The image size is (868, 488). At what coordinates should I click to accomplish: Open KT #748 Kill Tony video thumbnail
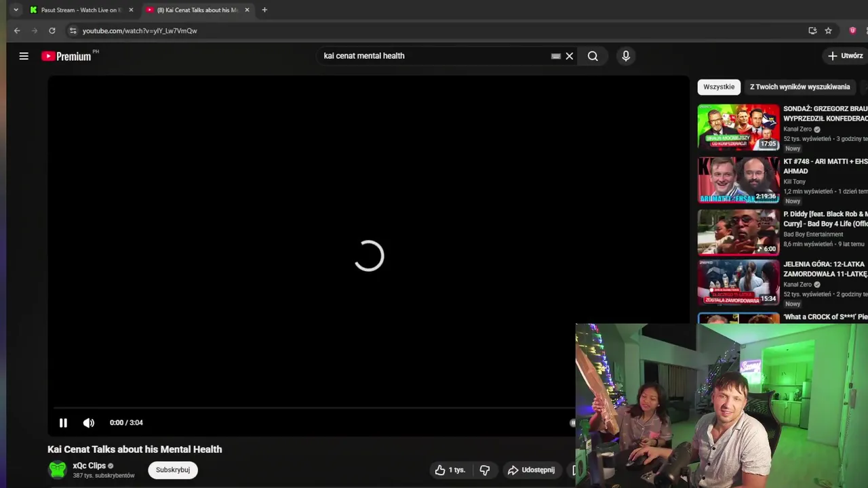(x=738, y=180)
